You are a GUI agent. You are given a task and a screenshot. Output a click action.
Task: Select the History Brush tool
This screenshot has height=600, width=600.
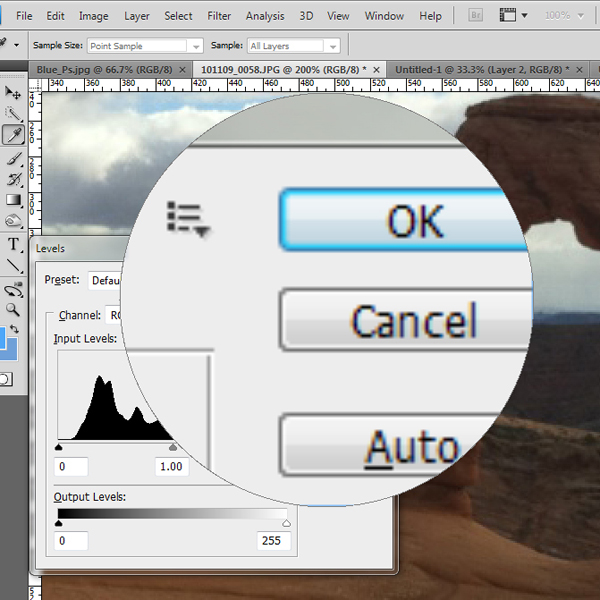click(x=13, y=180)
